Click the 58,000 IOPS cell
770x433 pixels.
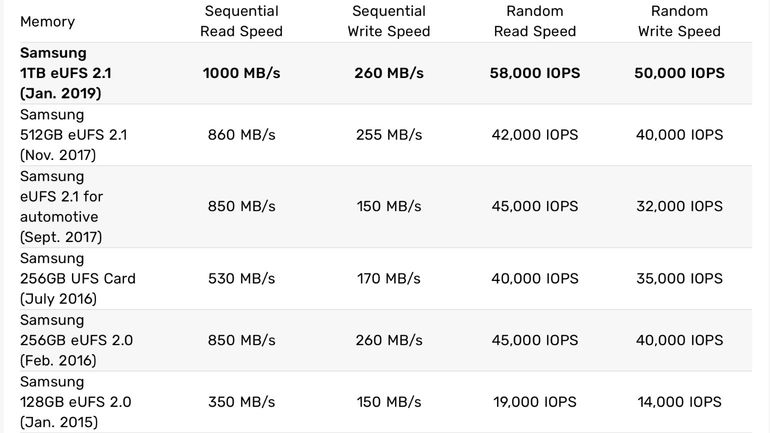point(534,73)
